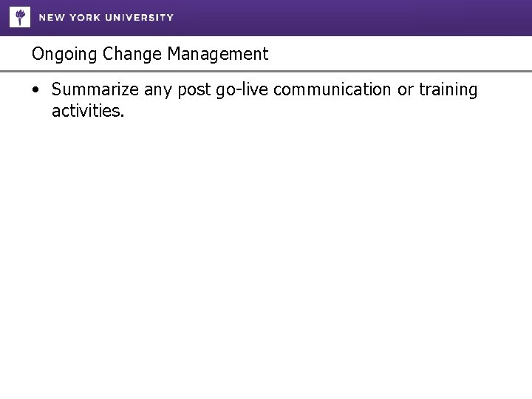Image resolution: width=532 pixels, height=399 pixels.
Task: Click the empty purple header bar area
Action: coord(355,17)
